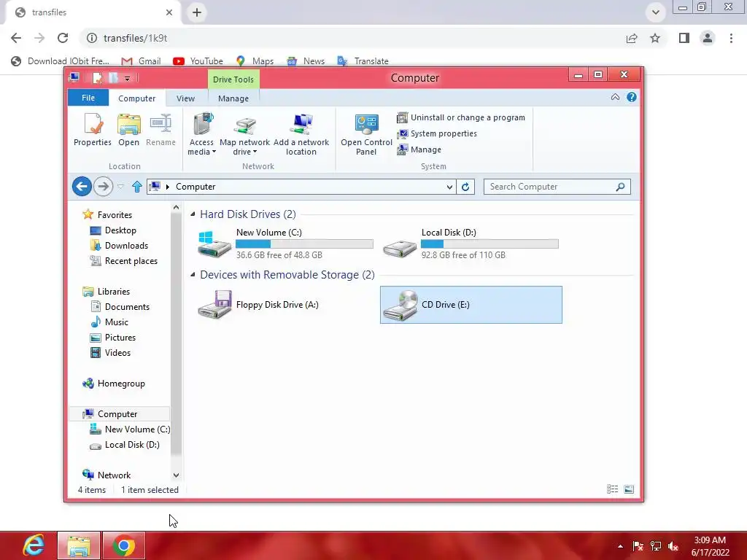The width and height of the screenshot is (747, 560).
Task: Open Gmail bookmark in Chrome
Action: 141,61
